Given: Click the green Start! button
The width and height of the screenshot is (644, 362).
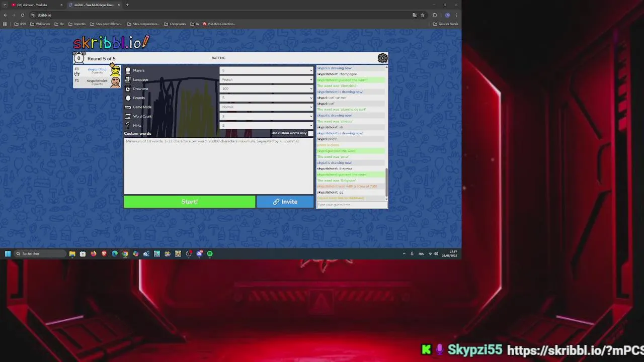Looking at the screenshot, I should (190, 202).
